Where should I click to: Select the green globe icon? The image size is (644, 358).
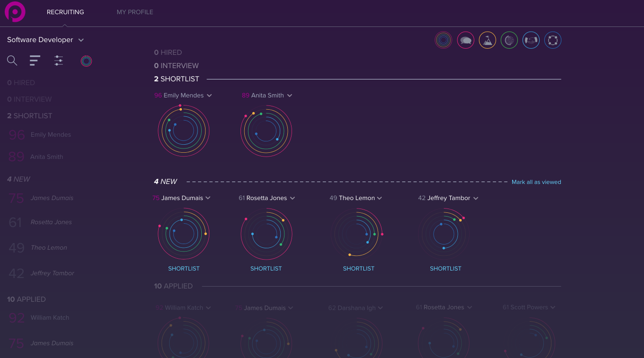(509, 40)
